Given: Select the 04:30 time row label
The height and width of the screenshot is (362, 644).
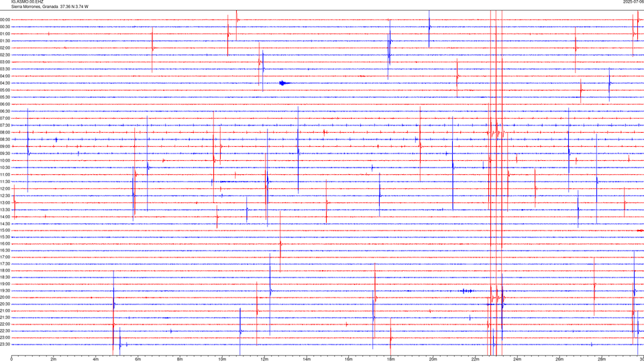Looking at the screenshot, I should [5, 83].
